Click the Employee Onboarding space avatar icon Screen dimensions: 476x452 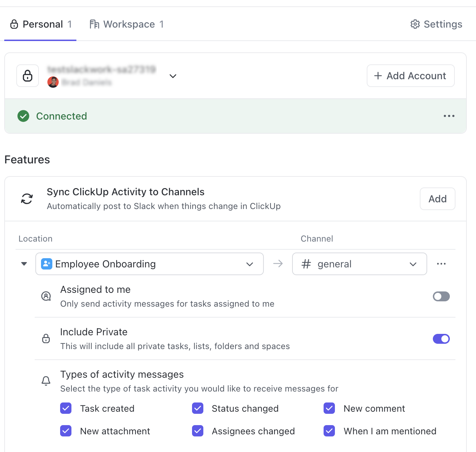coord(46,264)
